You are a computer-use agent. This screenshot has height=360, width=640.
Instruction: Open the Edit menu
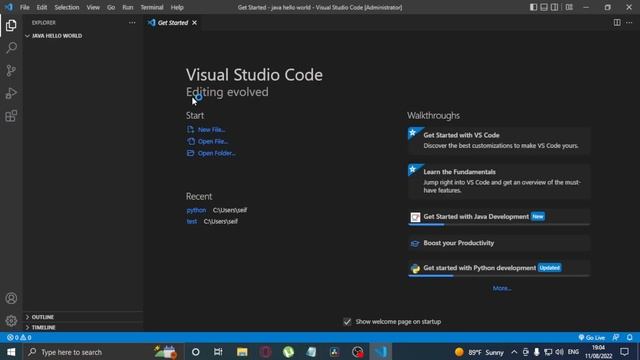pyautogui.click(x=42, y=7)
